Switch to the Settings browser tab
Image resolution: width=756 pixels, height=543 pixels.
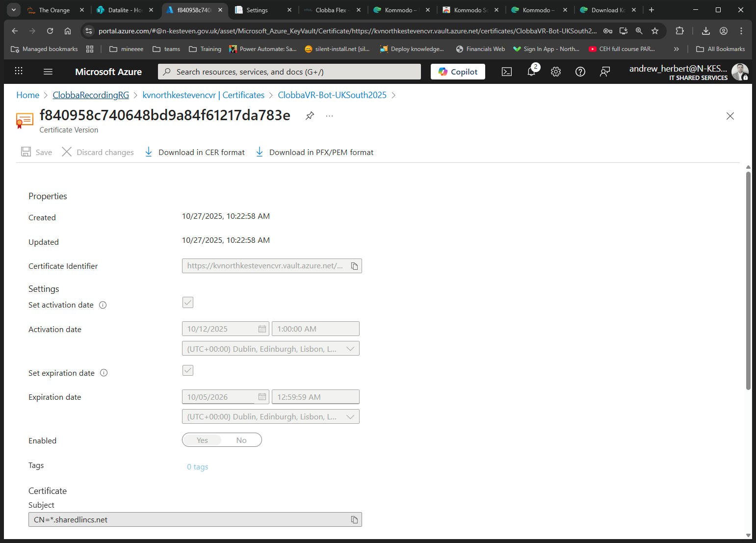click(x=263, y=10)
